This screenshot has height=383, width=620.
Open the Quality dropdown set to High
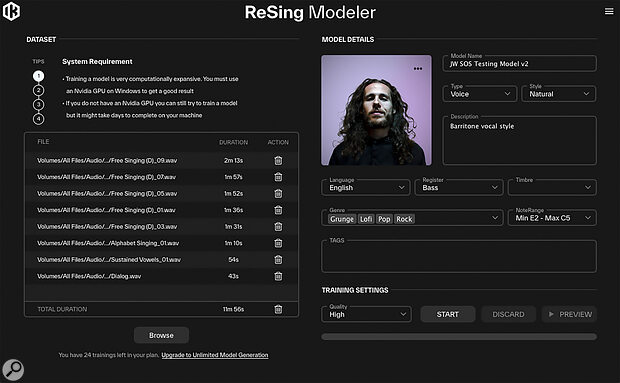pos(367,314)
